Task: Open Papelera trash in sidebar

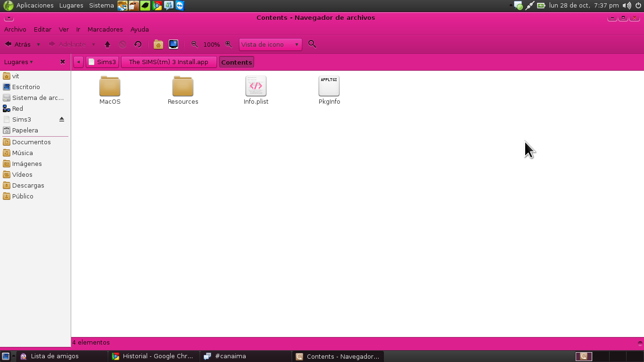Action: tap(35, 130)
